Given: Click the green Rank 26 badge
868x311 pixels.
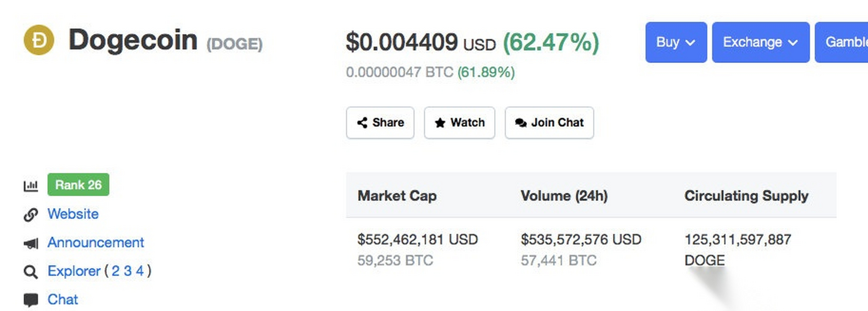Looking at the screenshot, I should [x=78, y=185].
